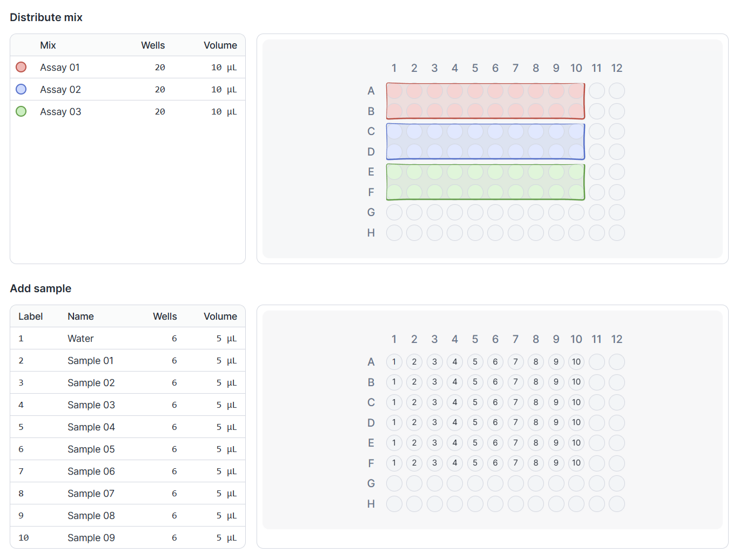Click sample well A1 labeled 1

point(394,362)
